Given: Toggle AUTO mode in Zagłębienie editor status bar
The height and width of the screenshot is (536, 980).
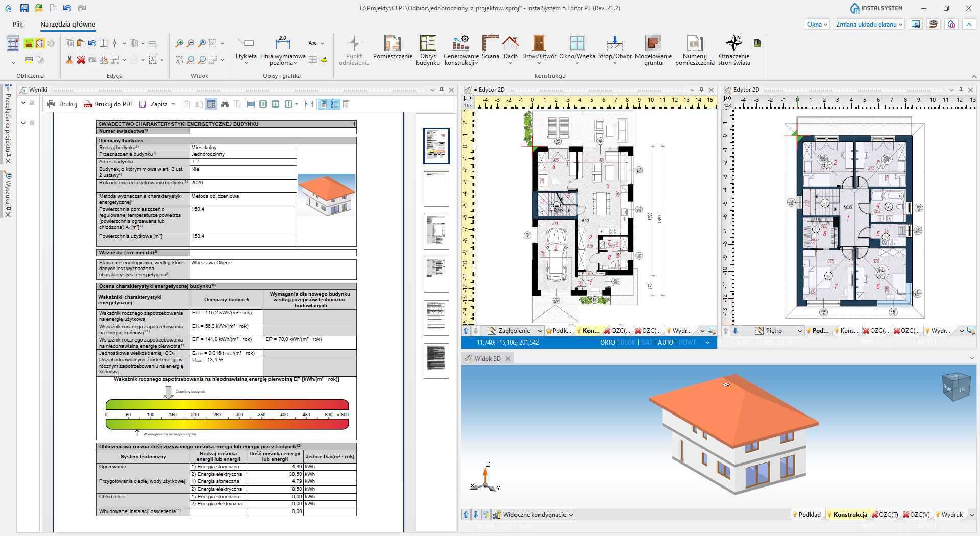Looking at the screenshot, I should [665, 343].
